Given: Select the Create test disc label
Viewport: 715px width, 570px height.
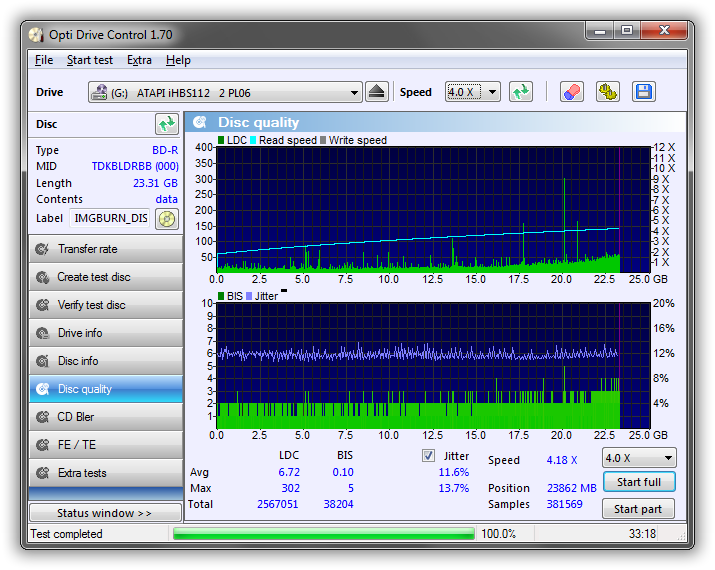Looking at the screenshot, I should [x=93, y=277].
